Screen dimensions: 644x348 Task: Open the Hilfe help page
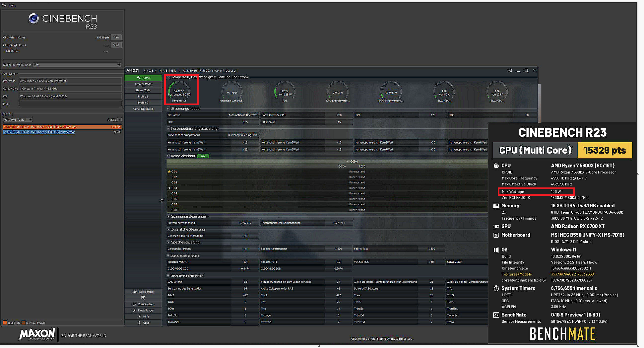tap(143, 316)
